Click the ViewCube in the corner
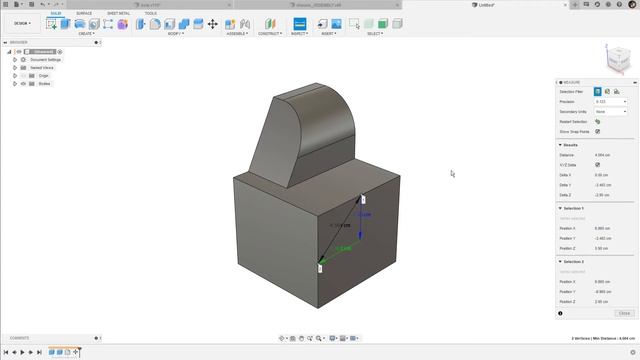Image resolution: width=640 pixels, height=360 pixels. [618, 59]
